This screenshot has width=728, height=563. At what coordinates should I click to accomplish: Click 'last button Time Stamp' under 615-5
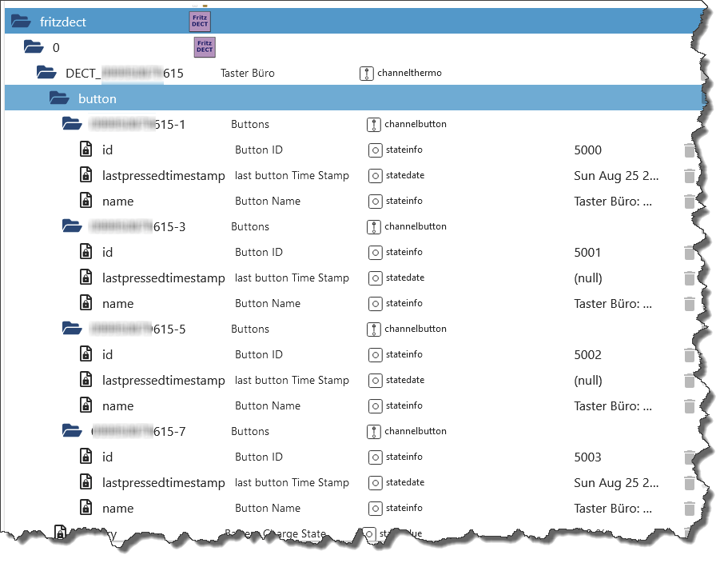coord(292,381)
